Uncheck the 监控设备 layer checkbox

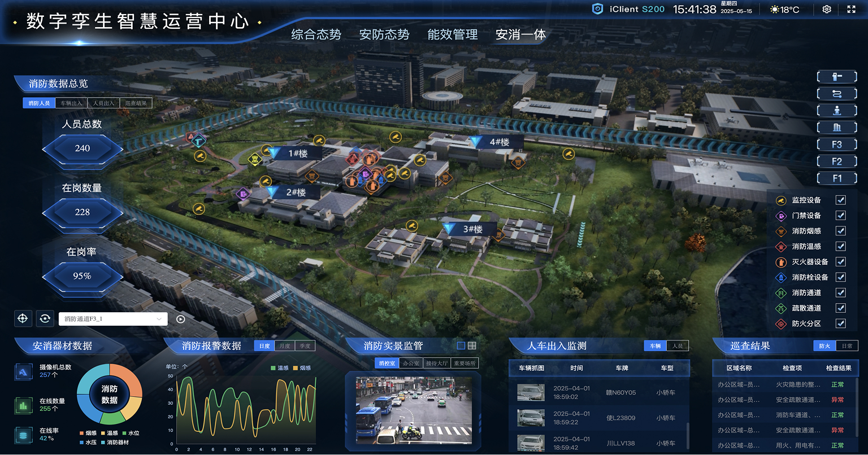click(x=840, y=200)
